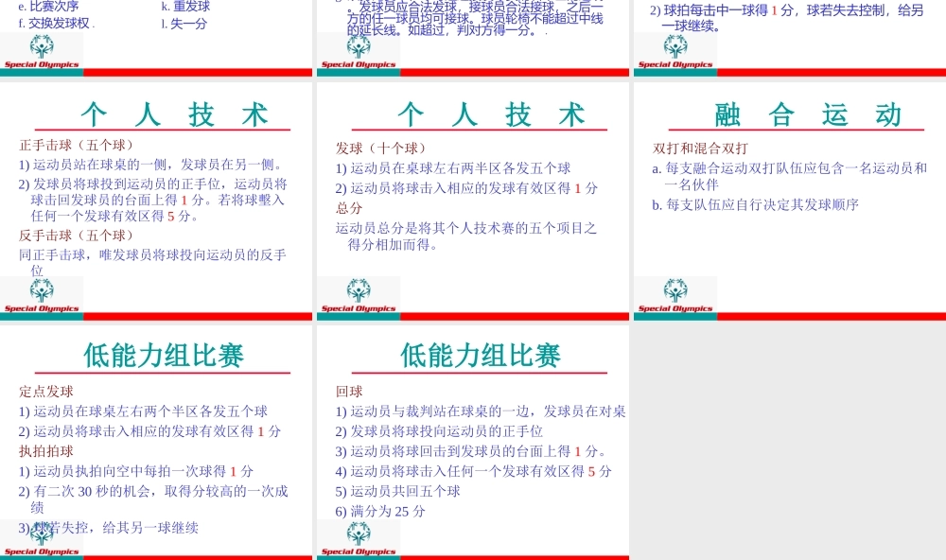Click the line '5) 运动员共回五个球'
Screen dimensions: 946x560
point(397,491)
